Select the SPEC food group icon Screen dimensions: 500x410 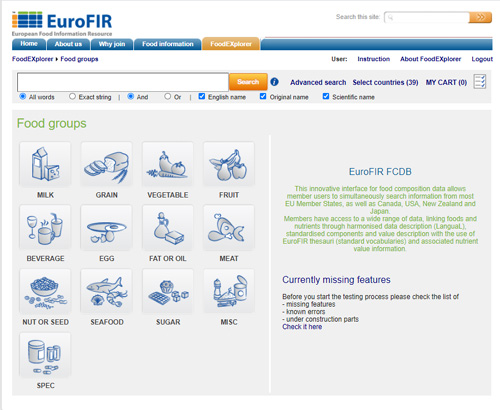pos(45,355)
